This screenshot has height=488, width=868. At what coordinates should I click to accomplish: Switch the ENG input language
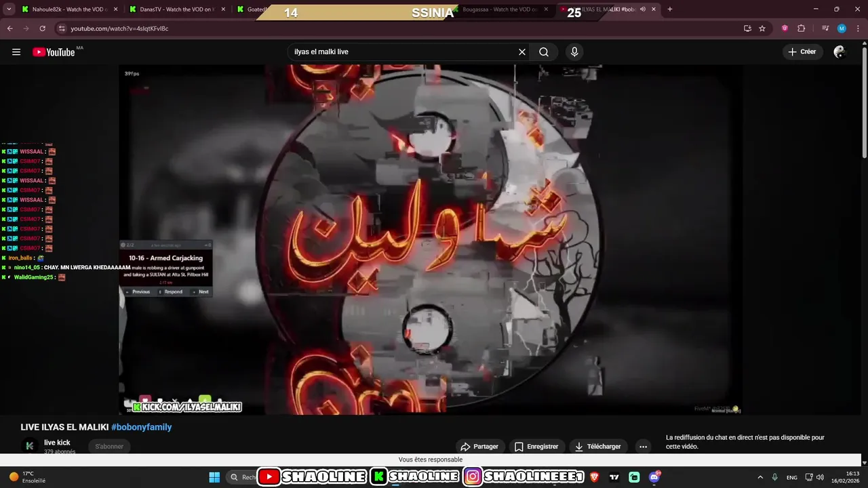(x=792, y=478)
